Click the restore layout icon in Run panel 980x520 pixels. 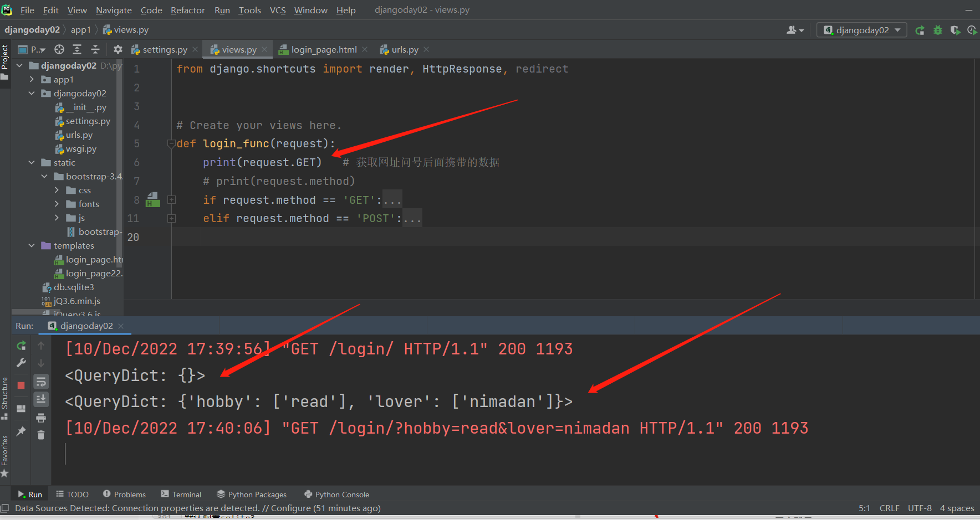[x=21, y=409]
